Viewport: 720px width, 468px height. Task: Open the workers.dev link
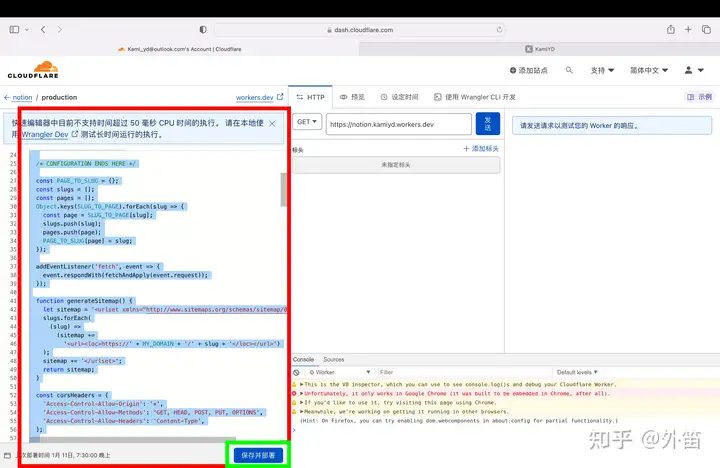click(254, 97)
